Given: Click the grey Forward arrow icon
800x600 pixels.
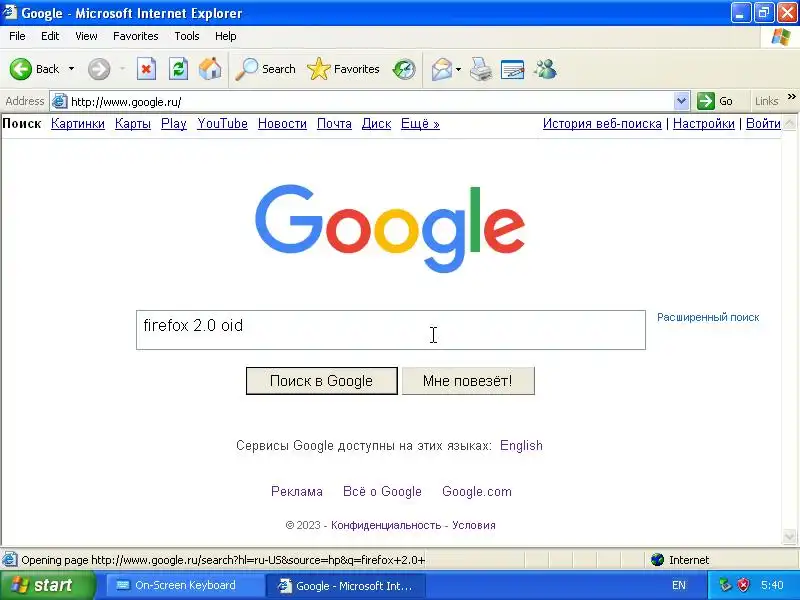Looking at the screenshot, I should tap(99, 69).
